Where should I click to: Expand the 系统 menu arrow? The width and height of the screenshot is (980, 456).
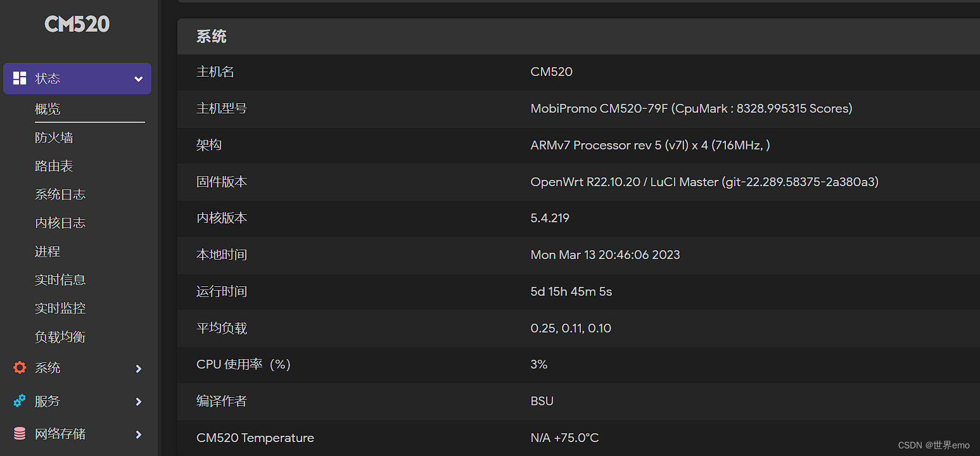click(x=139, y=368)
